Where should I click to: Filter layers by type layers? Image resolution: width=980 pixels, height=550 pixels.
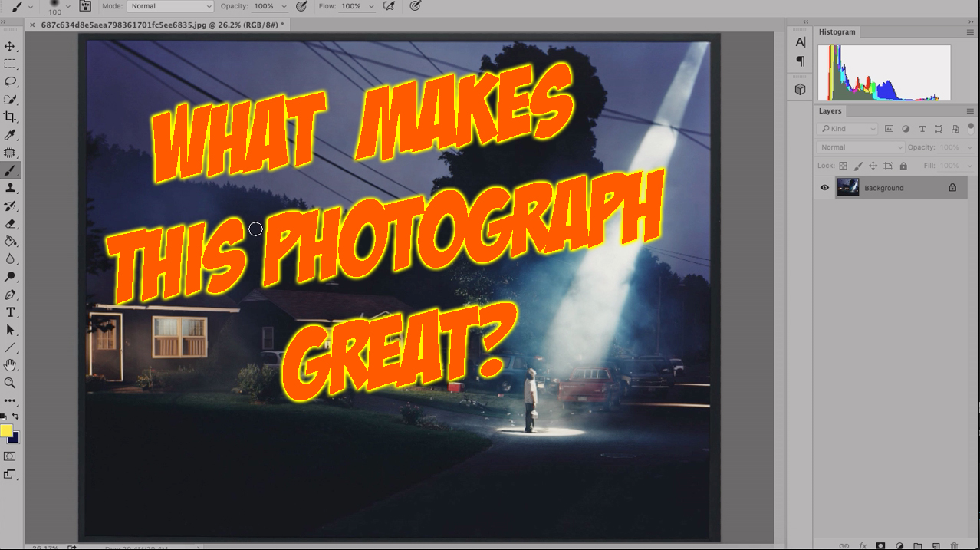pos(922,129)
